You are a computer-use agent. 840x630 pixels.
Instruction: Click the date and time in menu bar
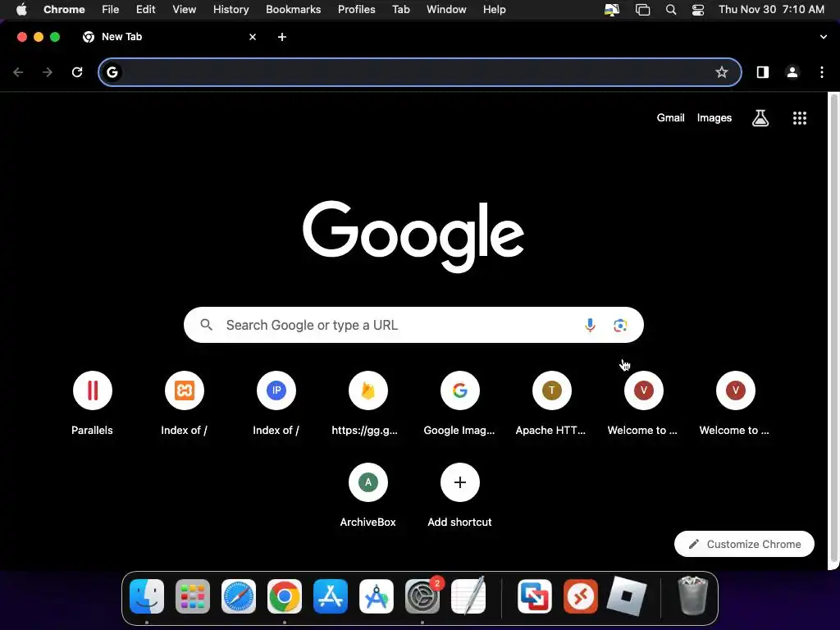[771, 10]
